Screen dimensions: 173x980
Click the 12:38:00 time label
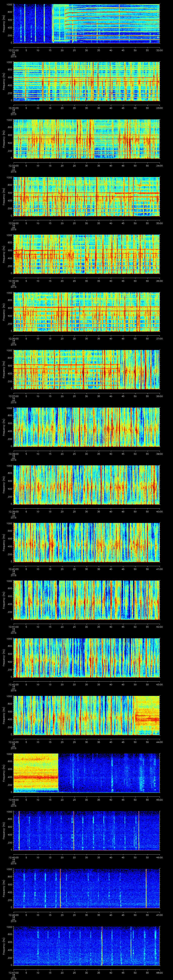coord(14,454)
